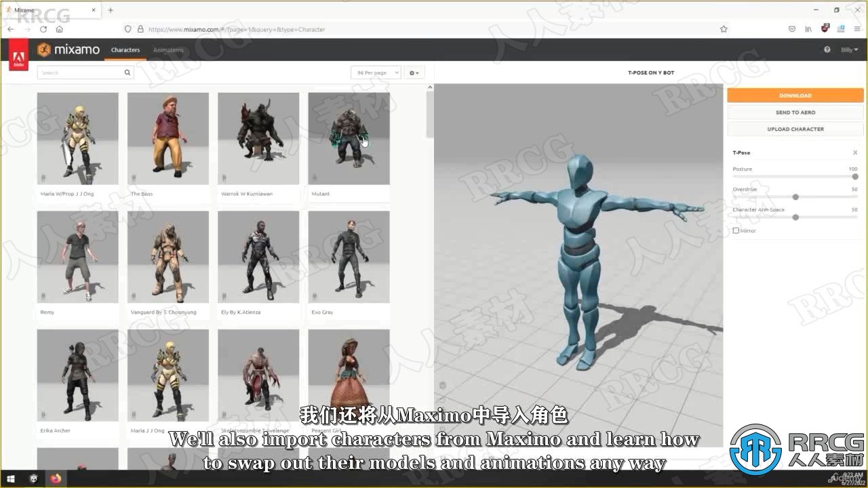Click the mixamo logo
The height and width of the screenshot is (488, 868).
point(68,49)
